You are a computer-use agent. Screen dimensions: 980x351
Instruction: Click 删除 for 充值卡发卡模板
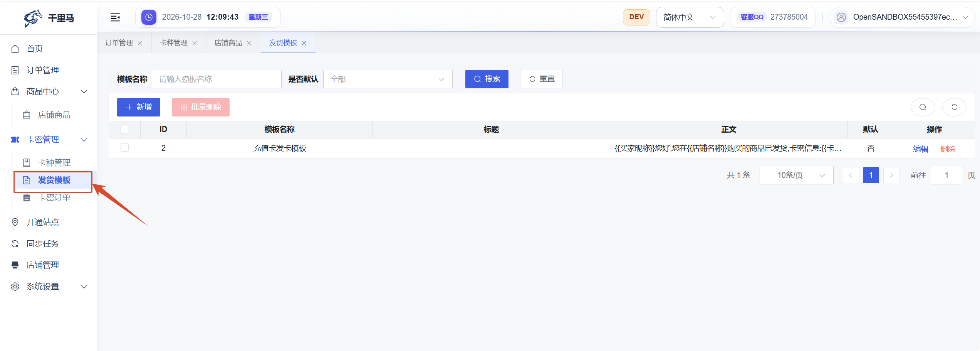948,149
